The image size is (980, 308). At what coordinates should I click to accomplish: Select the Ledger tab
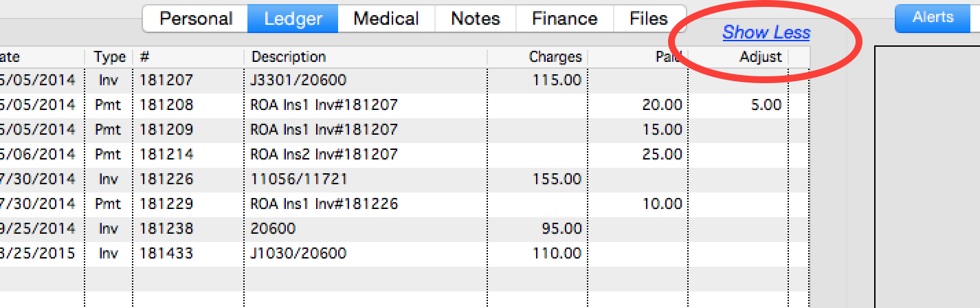click(293, 19)
